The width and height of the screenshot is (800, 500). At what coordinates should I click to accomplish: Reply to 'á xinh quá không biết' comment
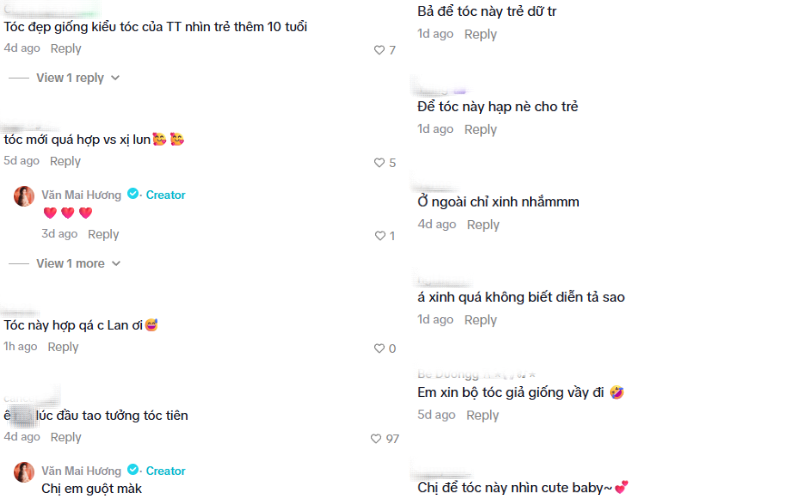pos(480,320)
